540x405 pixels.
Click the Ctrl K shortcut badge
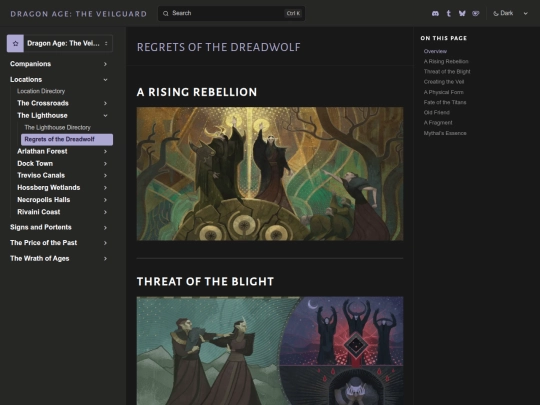click(x=293, y=13)
